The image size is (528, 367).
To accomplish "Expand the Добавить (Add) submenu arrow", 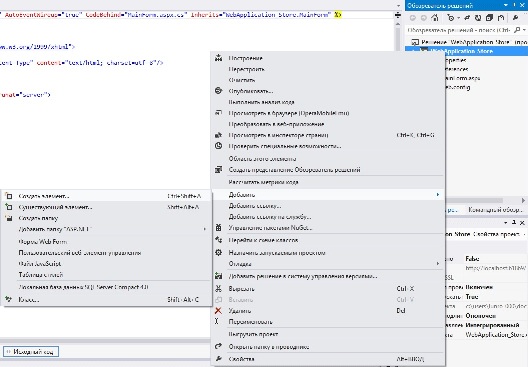I will tap(438, 195).
